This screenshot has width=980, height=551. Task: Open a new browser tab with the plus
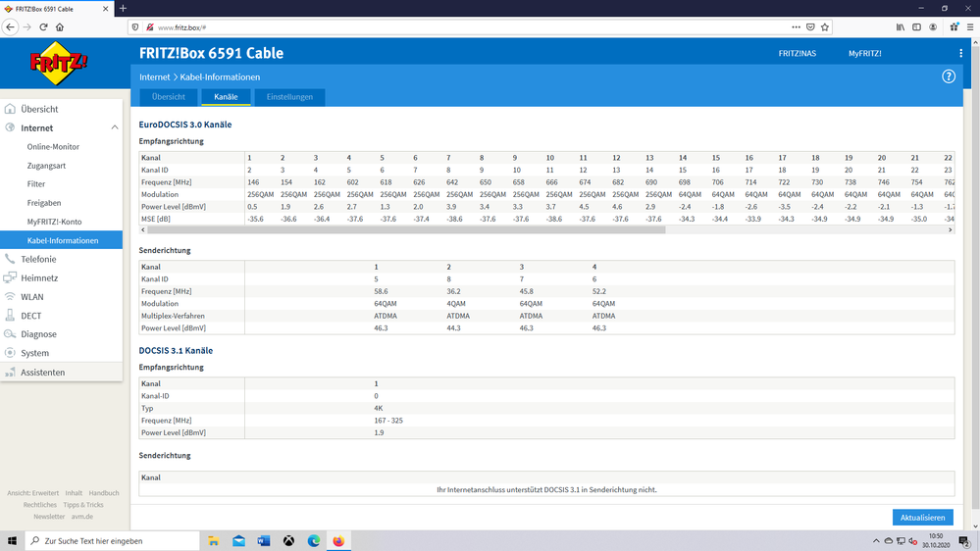coord(124,8)
